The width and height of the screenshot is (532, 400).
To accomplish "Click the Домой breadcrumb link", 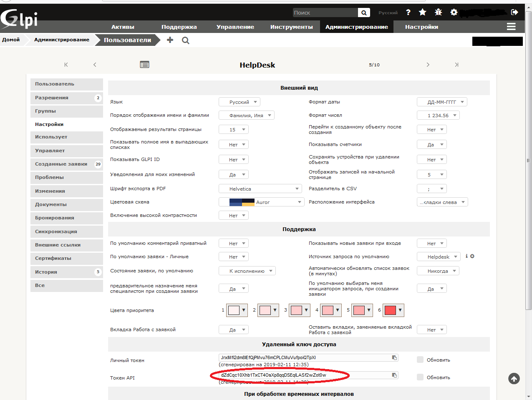I will (x=11, y=40).
